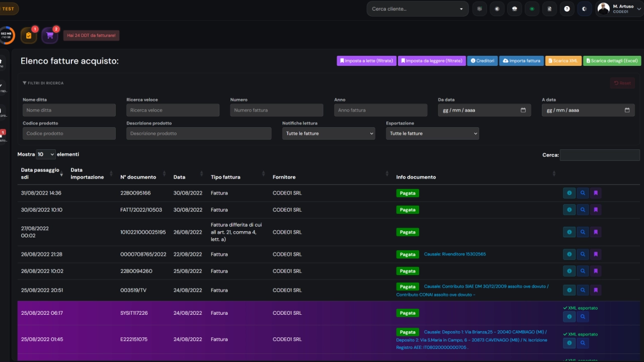The height and width of the screenshot is (362, 644).
Task: Change the Mostra elementi count dropdown
Action: 46,154
